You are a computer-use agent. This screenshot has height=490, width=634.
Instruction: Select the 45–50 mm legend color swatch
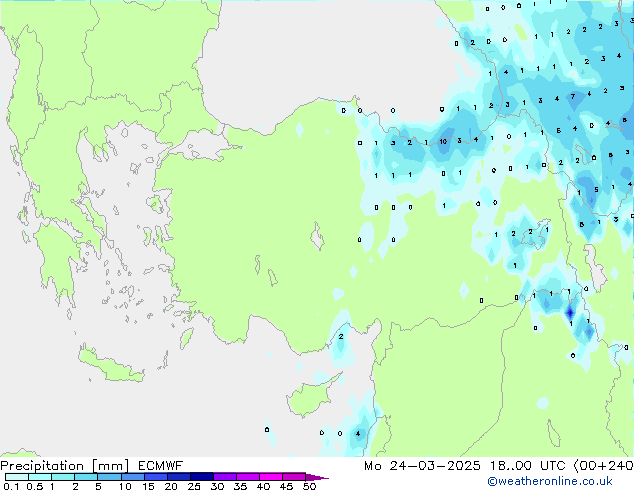click(294, 477)
